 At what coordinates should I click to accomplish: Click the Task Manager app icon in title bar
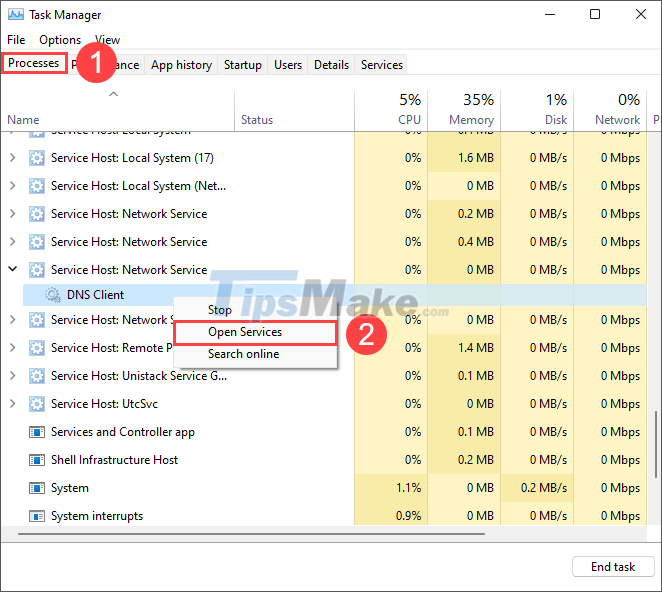pyautogui.click(x=16, y=14)
